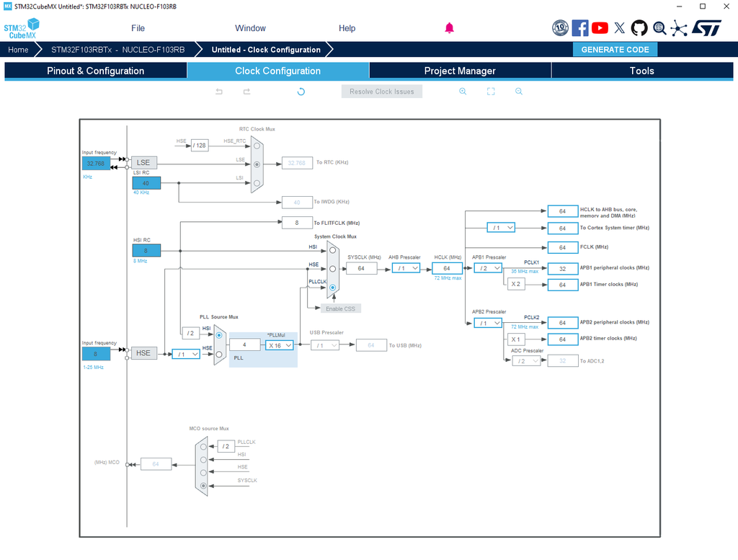Open the File menu
The image size is (738, 560).
[138, 28]
